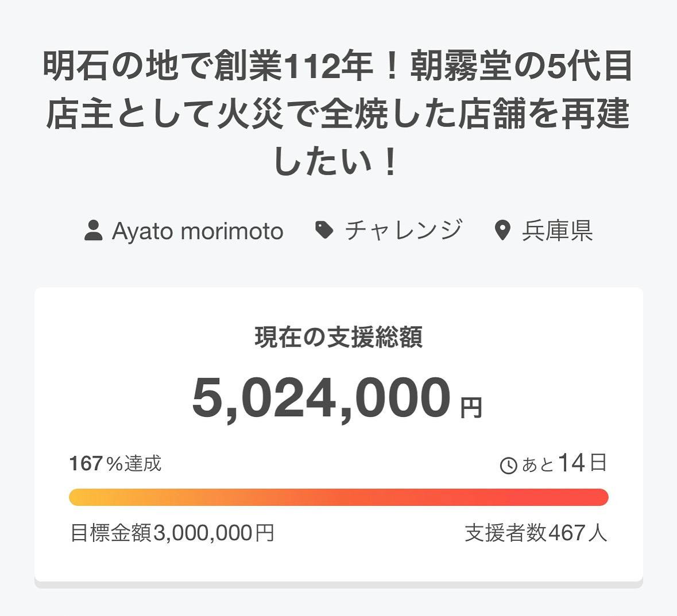Select the 兵庫県 location label
The image size is (677, 616).
coord(557,231)
